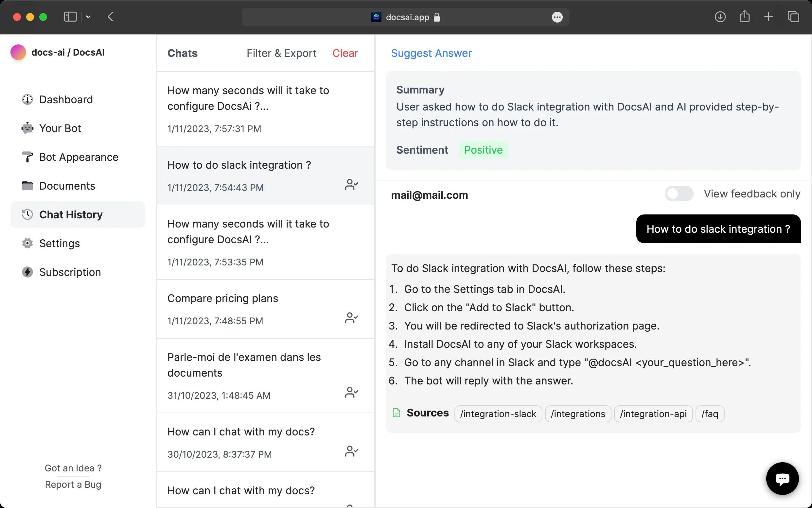Screen dimensions: 812x508
Task: Open Settings via the gear icon
Action: point(27,243)
